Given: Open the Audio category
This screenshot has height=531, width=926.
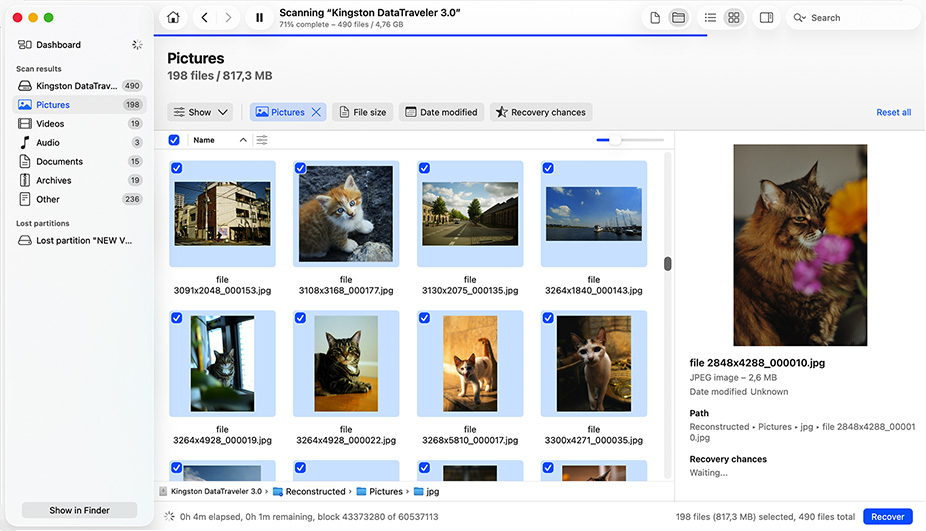Looking at the screenshot, I should (x=79, y=142).
